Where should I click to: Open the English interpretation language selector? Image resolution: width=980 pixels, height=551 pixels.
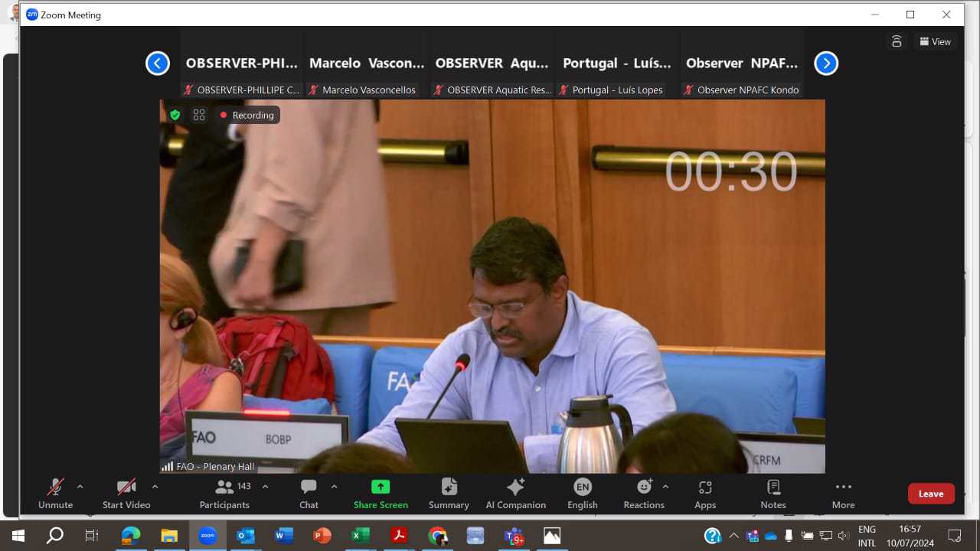coord(582,494)
